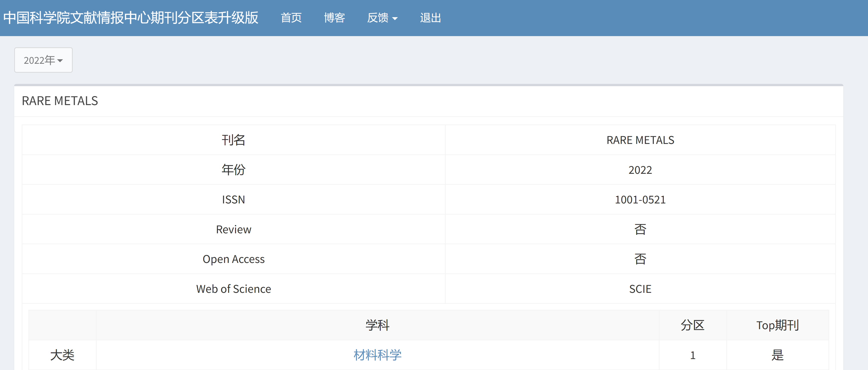Click the 分区 column header
Viewport: 868px width, 370px height.
[692, 325]
